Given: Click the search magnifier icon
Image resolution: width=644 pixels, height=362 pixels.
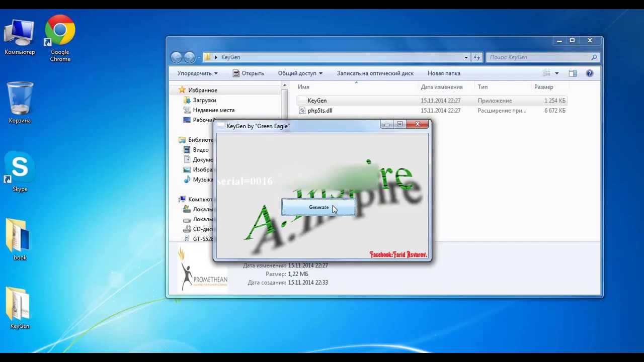Looking at the screenshot, I should tap(594, 57).
